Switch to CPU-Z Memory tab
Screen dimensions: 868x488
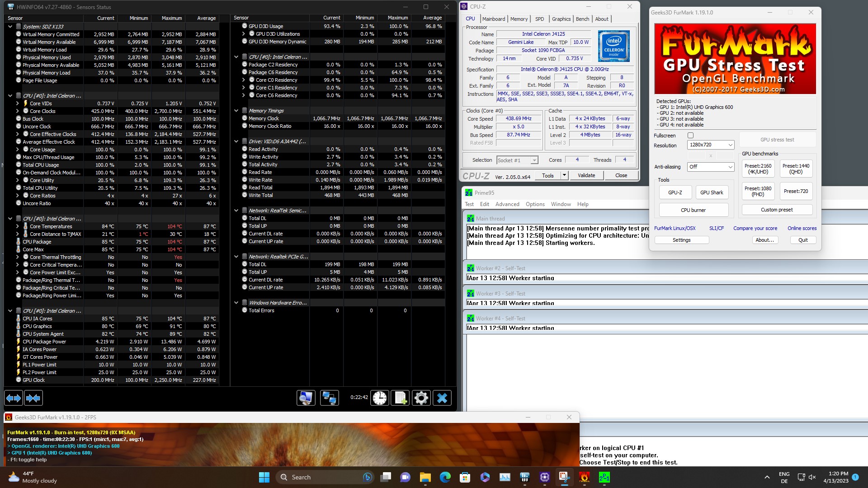(x=519, y=19)
